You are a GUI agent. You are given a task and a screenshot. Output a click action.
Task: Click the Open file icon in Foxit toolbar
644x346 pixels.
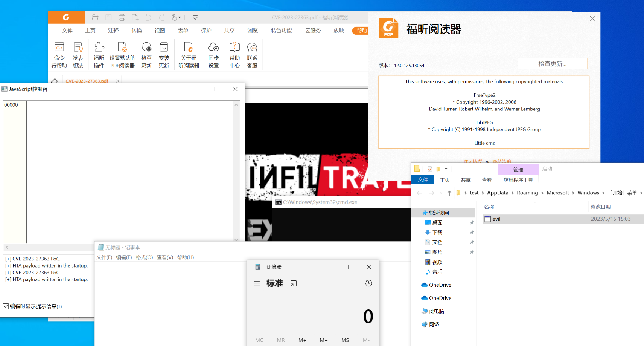coord(95,17)
